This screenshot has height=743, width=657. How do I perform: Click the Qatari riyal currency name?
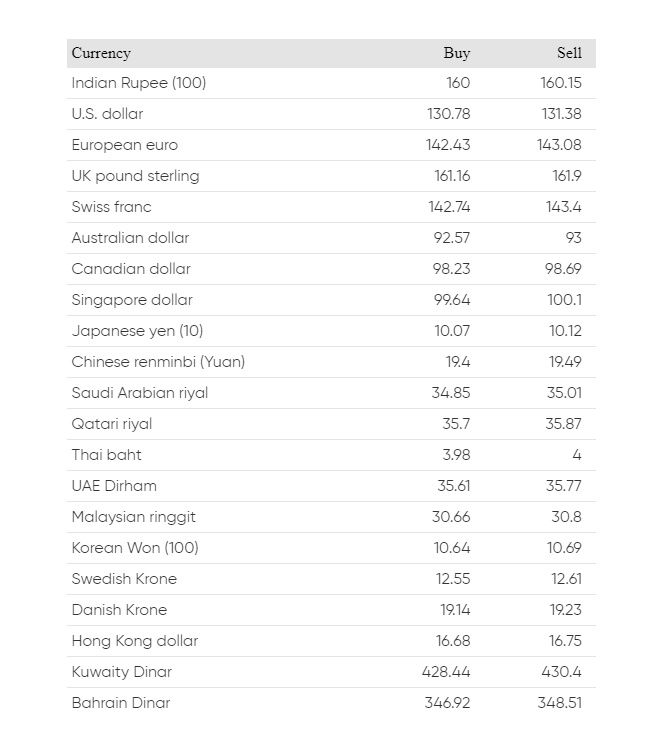coord(112,424)
